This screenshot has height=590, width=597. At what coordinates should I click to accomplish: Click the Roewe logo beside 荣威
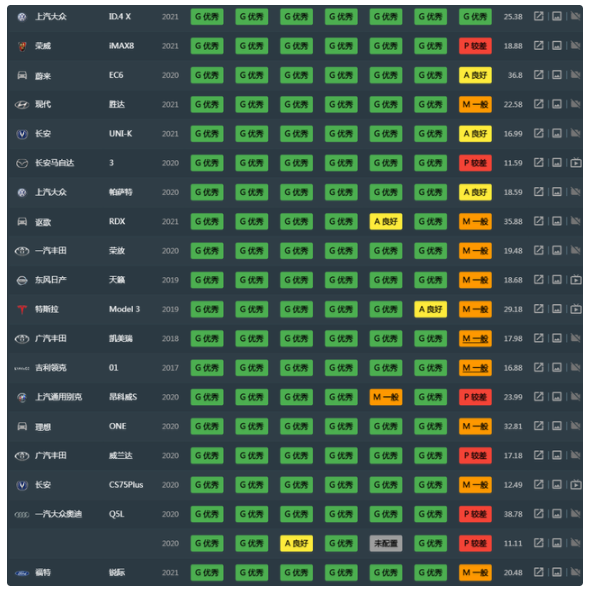click(x=22, y=46)
